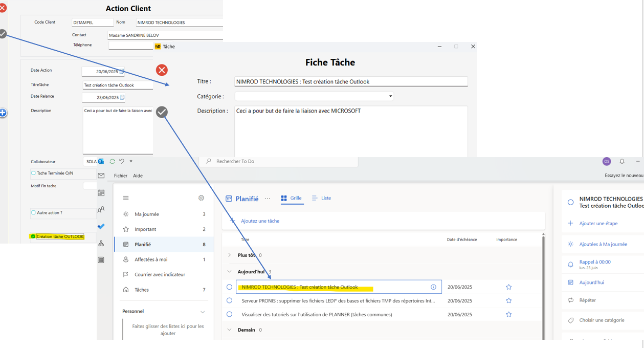Open Courrier avec indicateur list
This screenshot has width=644, height=348.
pos(164,275)
